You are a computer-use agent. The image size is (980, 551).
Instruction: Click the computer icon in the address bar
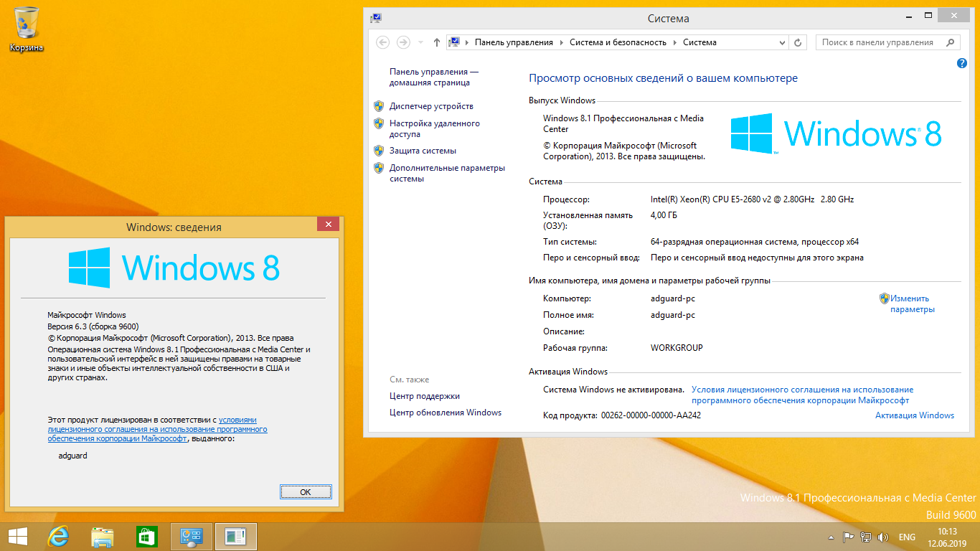click(x=453, y=42)
